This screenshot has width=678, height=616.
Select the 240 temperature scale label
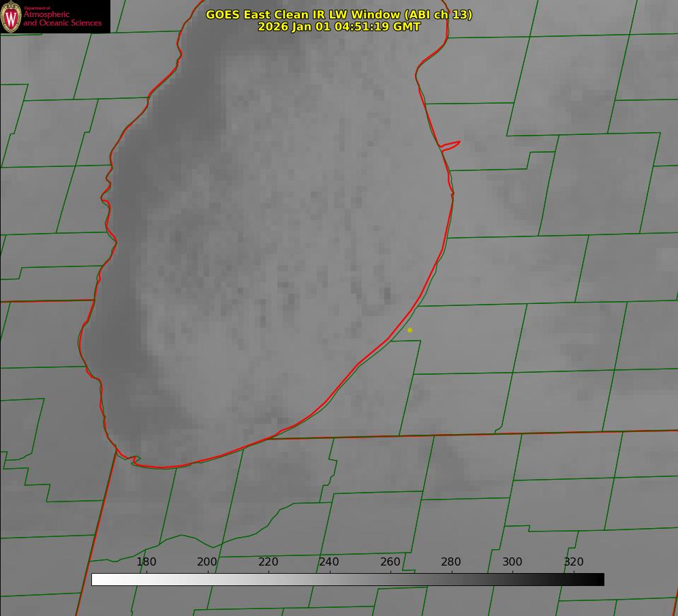point(329,562)
